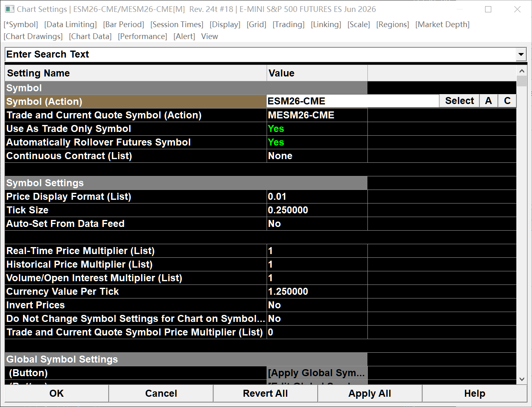Screen dimensions: 532x407
Task: Switch to the [Data Limiting] tab
Action: tap(71, 25)
